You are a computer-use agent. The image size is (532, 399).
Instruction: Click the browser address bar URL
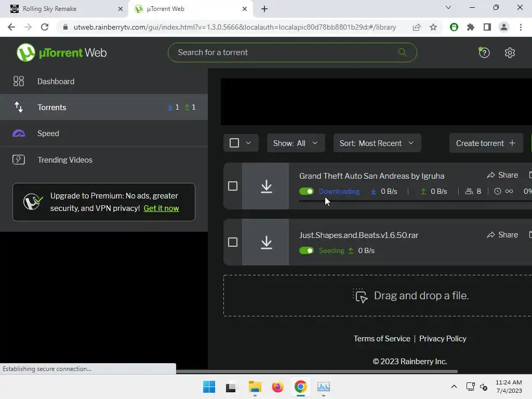(235, 27)
